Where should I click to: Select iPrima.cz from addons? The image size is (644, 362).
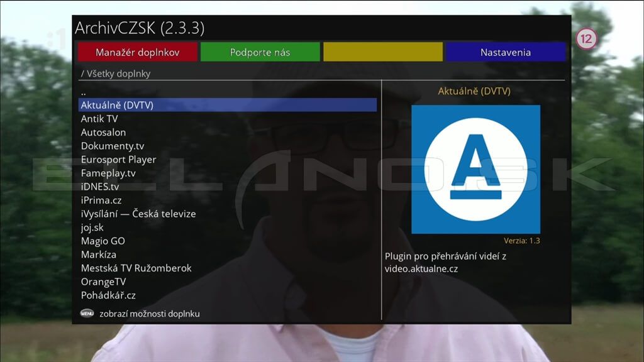[101, 200]
